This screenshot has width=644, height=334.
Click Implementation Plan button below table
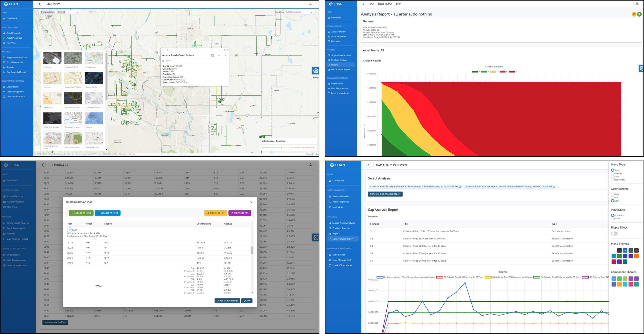pos(55,322)
